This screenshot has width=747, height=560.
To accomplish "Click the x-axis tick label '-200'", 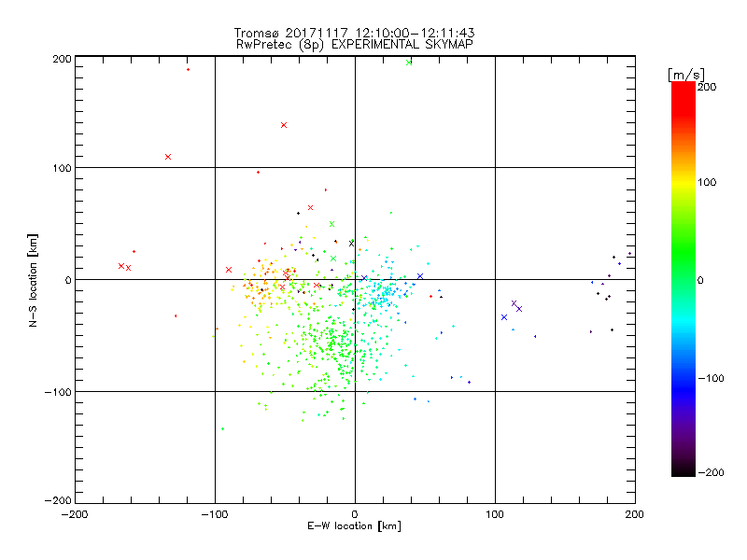I will point(75,514).
